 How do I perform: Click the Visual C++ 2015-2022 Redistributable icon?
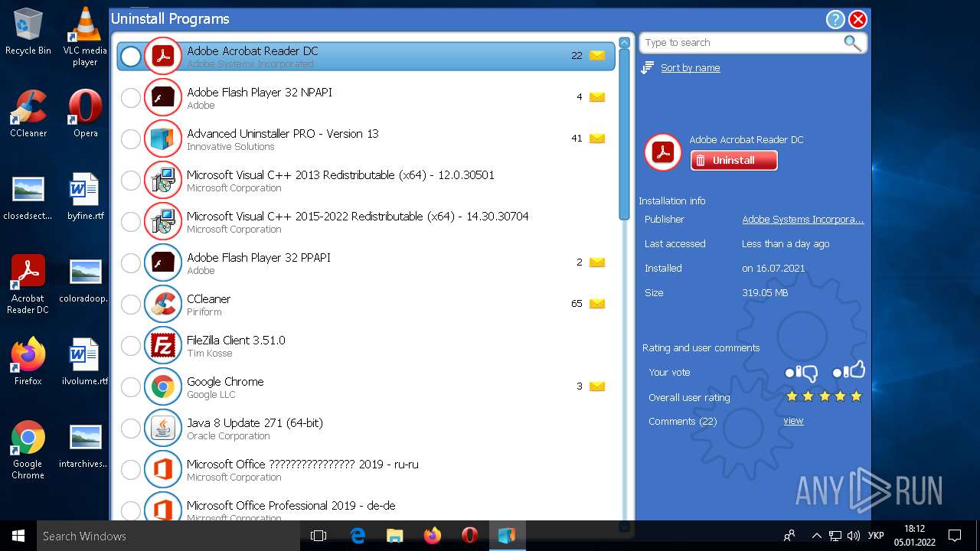pos(162,221)
